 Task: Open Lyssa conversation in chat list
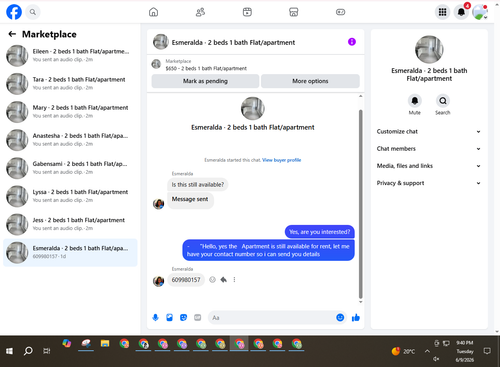click(x=70, y=196)
